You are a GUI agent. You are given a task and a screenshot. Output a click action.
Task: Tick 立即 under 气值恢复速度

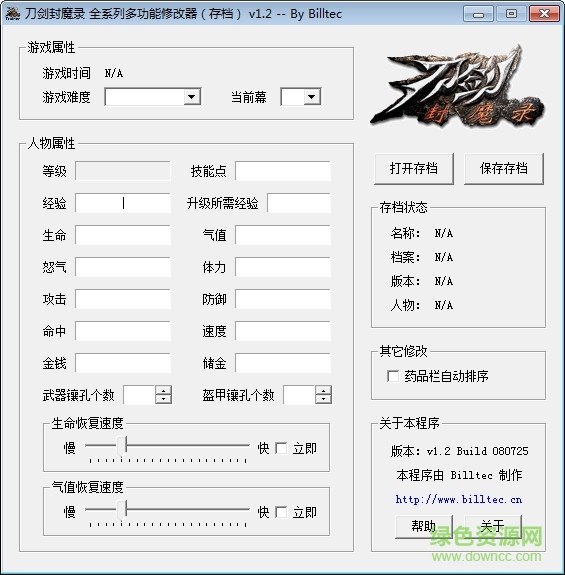click(281, 512)
